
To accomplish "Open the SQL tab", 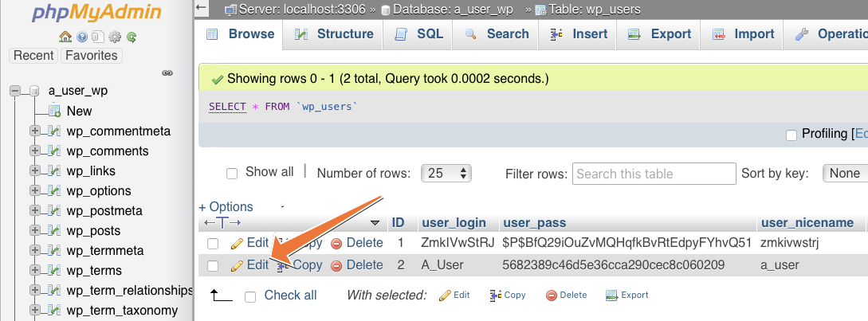I will [x=419, y=34].
